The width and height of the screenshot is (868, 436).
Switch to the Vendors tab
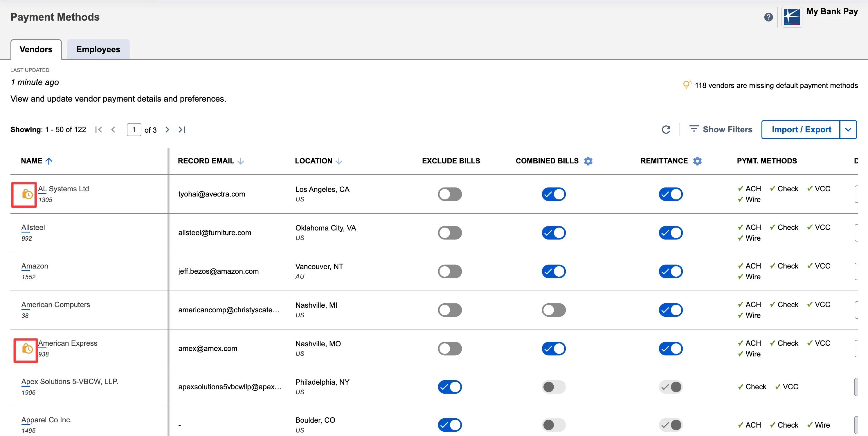[36, 50]
